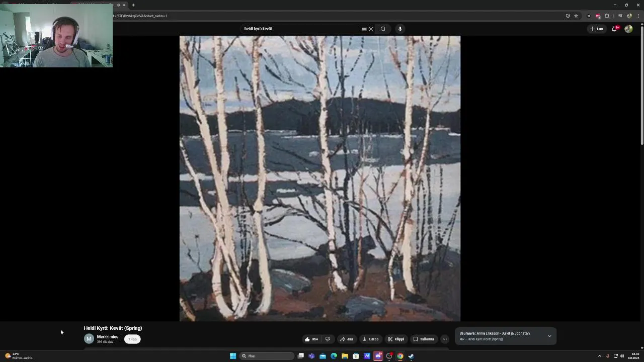
Task: Open Microsoft Teams from the taskbar
Action: 312,356
